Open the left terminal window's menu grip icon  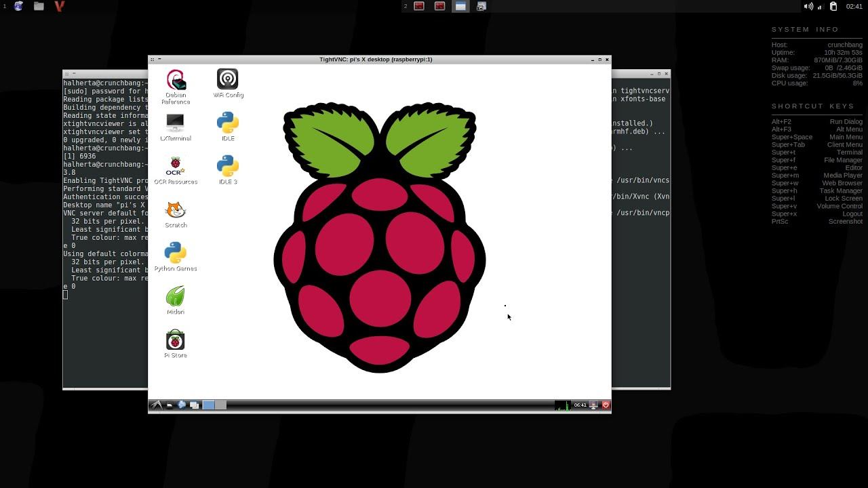pyautogui.click(x=66, y=74)
